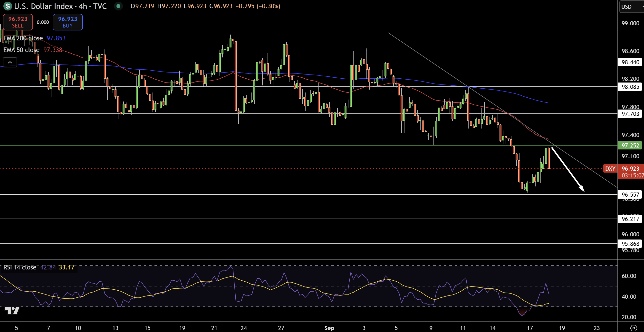
Task: Click RSI value 42.84
Action: [48, 267]
